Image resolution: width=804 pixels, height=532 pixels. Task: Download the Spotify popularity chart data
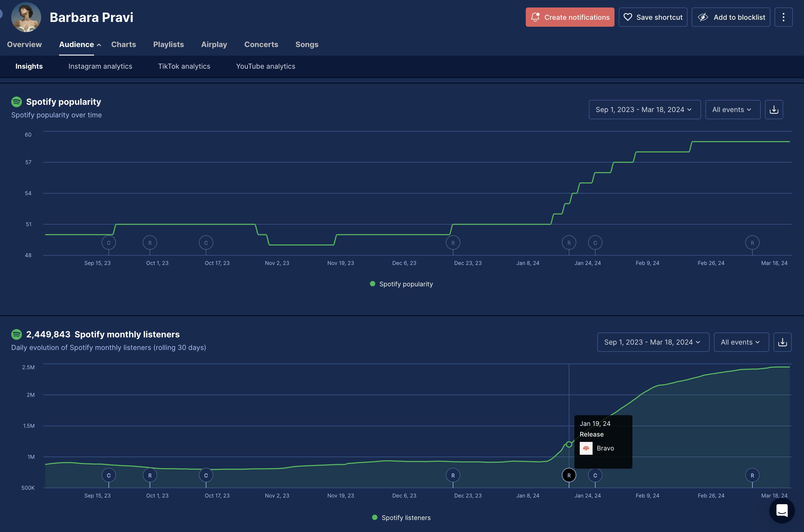pos(774,110)
